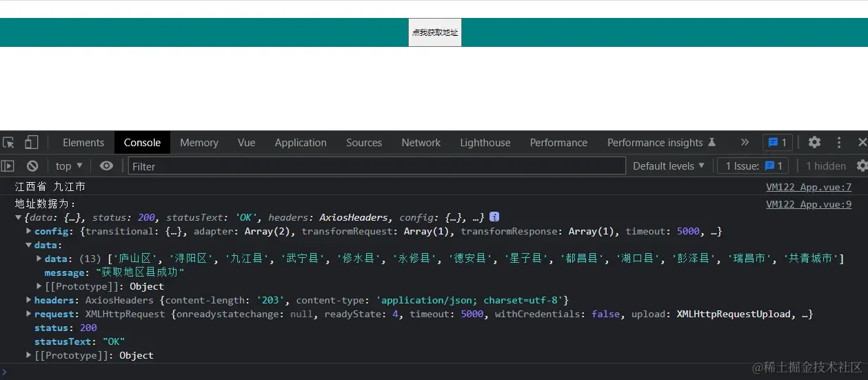This screenshot has width=868, height=380.
Task: Click the 1 hidden label
Action: click(x=826, y=166)
